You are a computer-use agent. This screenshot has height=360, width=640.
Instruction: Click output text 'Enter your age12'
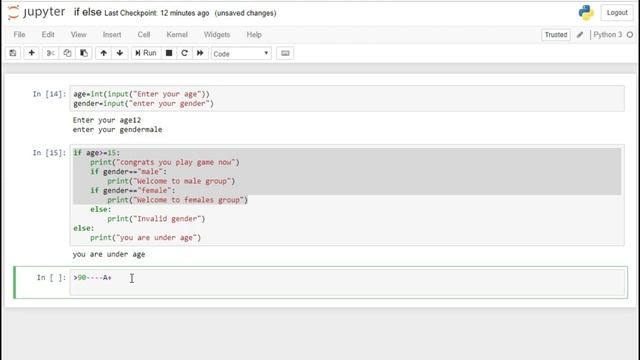pos(107,120)
